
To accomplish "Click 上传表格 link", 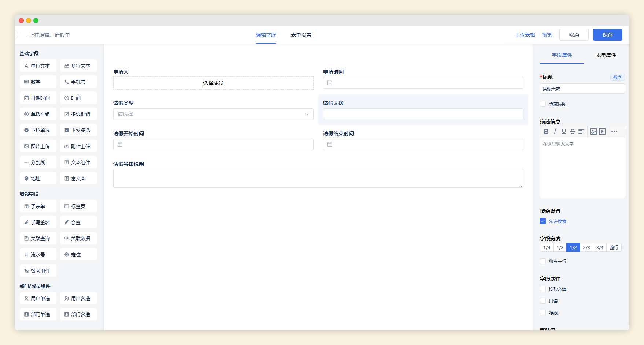I will tap(525, 35).
